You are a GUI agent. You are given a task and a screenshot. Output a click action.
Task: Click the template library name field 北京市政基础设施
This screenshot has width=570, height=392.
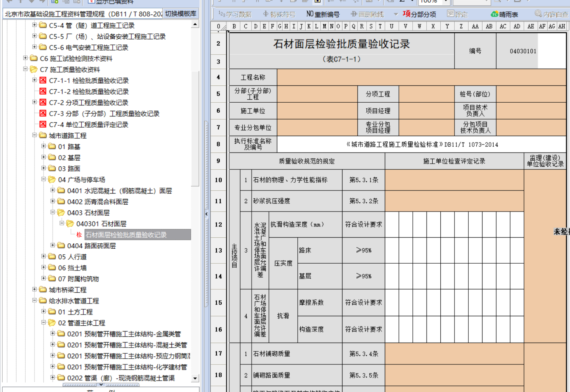click(x=83, y=14)
